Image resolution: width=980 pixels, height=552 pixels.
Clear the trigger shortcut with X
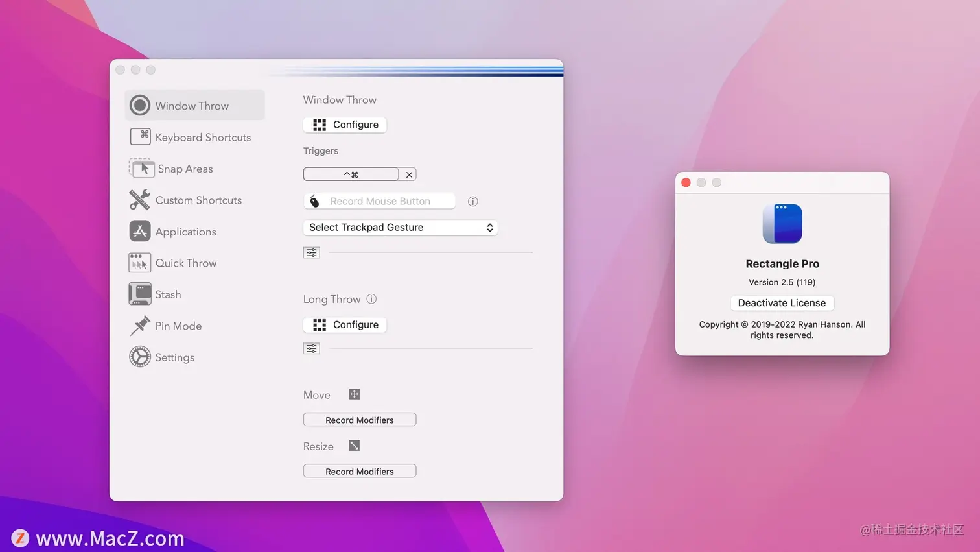click(409, 174)
